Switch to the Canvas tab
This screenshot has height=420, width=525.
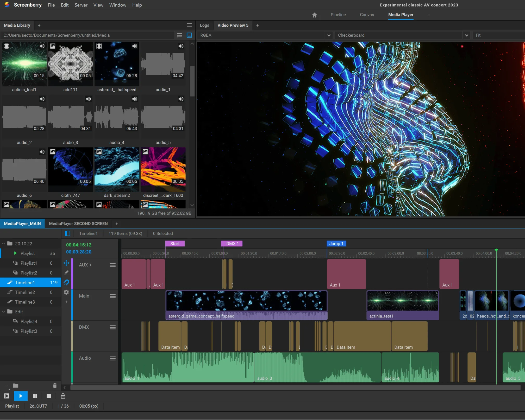coord(367,15)
